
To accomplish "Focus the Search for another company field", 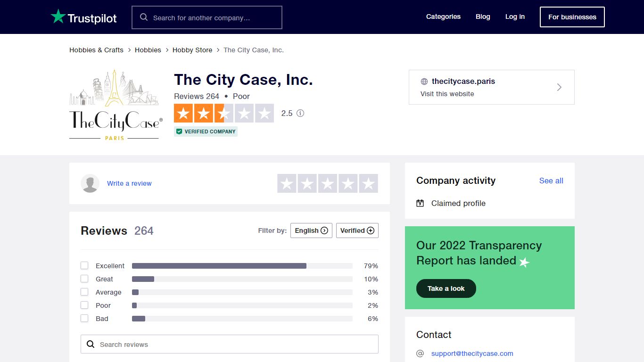I will 207,17.
